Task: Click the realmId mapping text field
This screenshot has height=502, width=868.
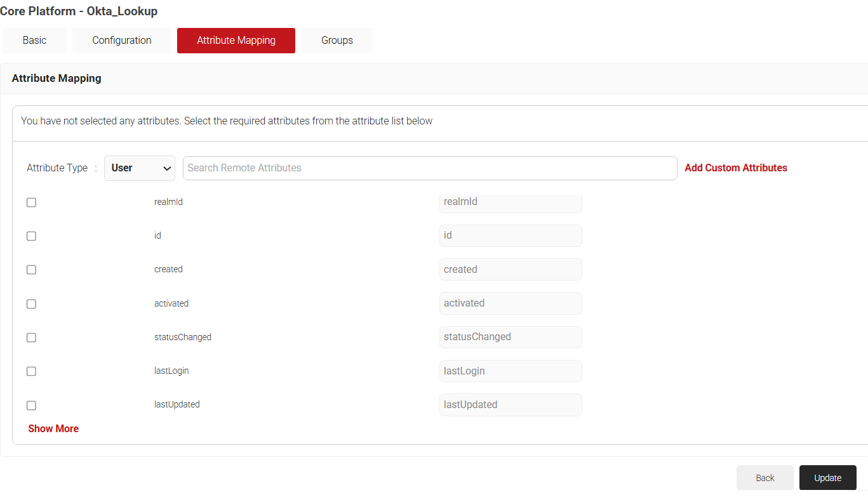Action: [511, 202]
